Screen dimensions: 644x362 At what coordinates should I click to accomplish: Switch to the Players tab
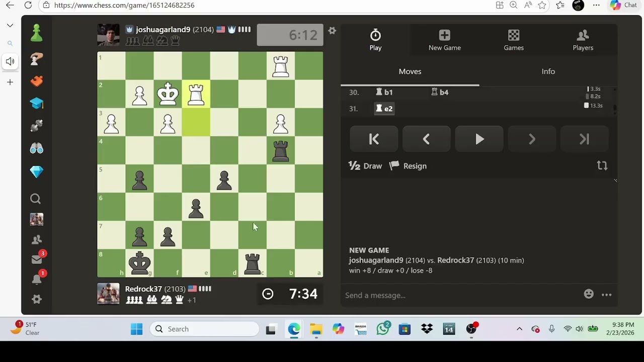click(583, 40)
